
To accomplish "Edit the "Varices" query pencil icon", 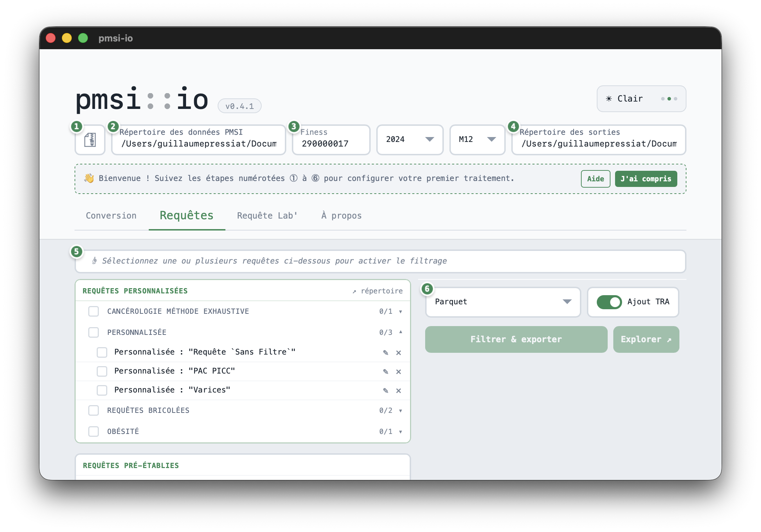I will click(386, 390).
